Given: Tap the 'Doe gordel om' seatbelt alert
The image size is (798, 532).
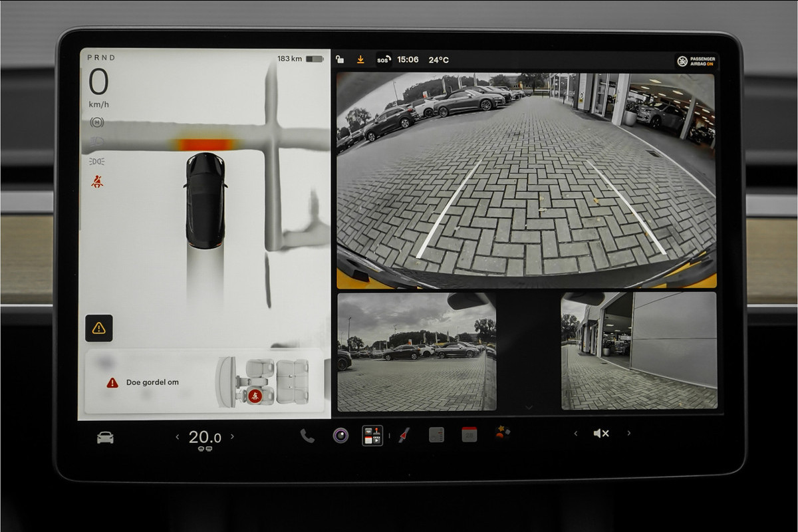Looking at the screenshot, I should pyautogui.click(x=203, y=382).
